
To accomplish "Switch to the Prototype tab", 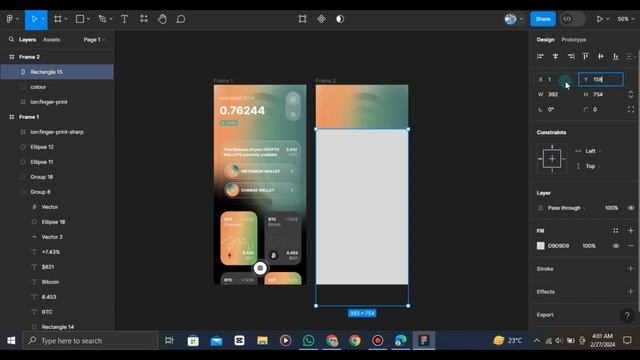I will pyautogui.click(x=573, y=40).
